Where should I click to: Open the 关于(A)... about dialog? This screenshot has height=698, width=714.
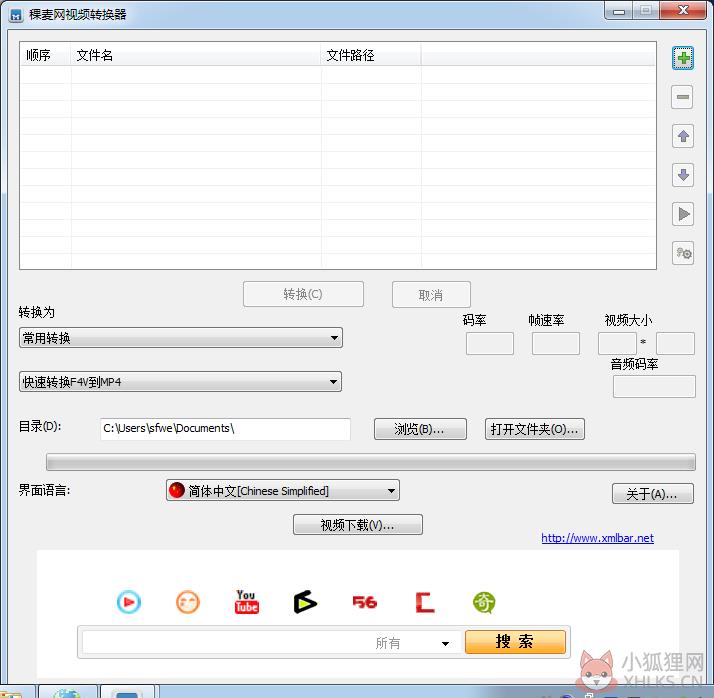[653, 494]
